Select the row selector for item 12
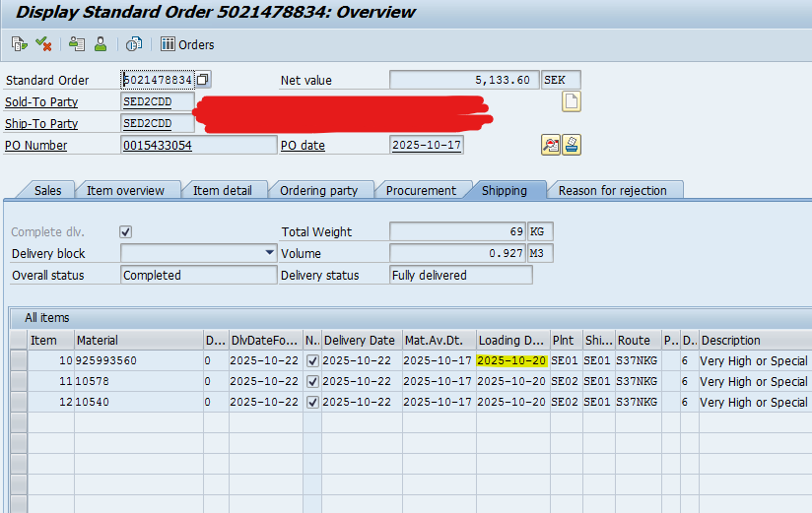The image size is (812, 513). (19, 402)
